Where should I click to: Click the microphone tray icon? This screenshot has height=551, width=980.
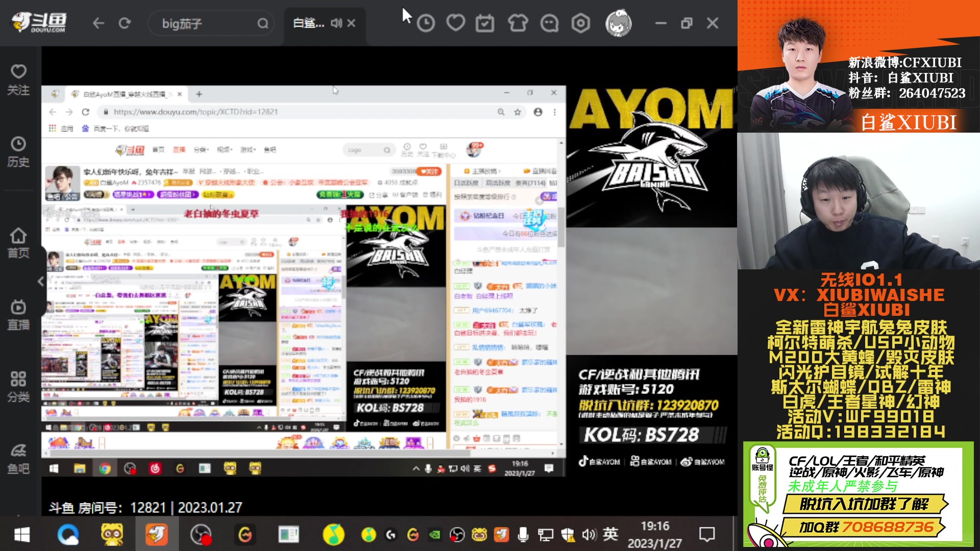coord(523,535)
